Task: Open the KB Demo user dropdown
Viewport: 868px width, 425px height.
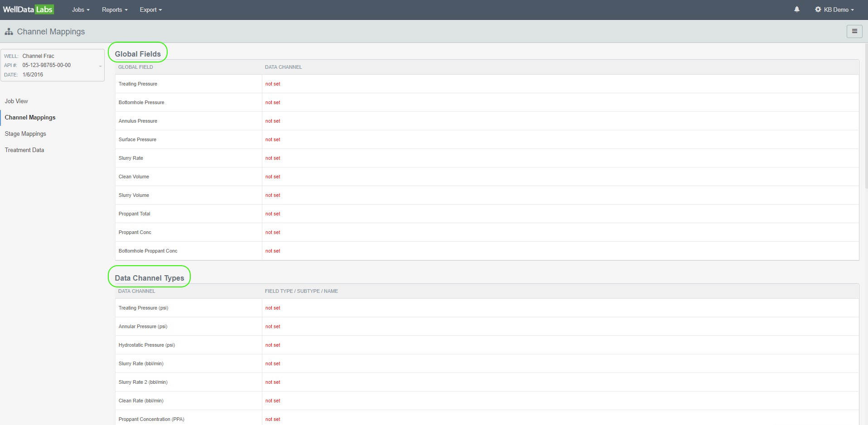Action: tap(839, 10)
